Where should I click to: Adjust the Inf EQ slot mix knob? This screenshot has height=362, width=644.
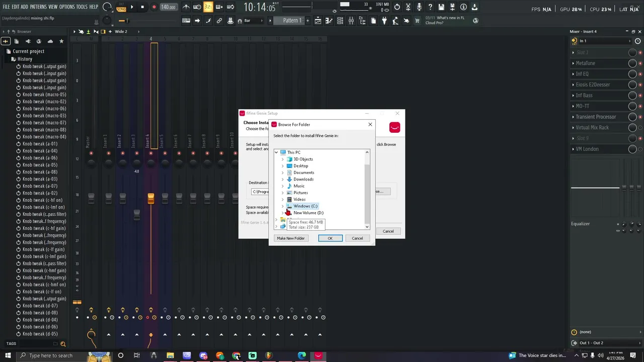click(x=632, y=74)
